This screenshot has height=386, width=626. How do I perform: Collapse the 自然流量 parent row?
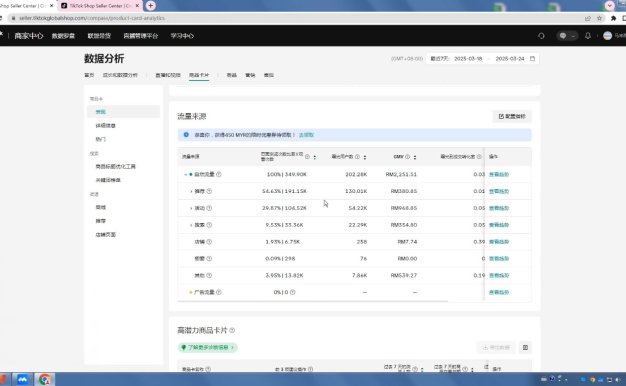[186, 174]
